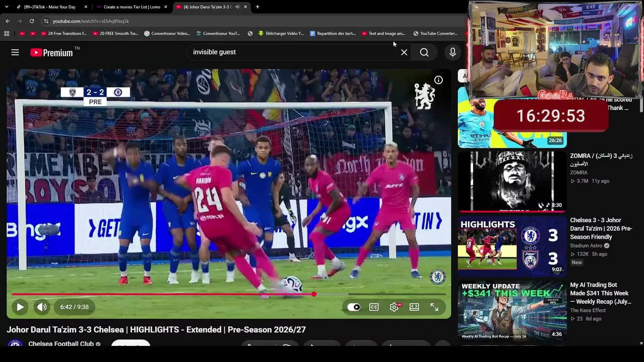Viewport: 644px width, 362px height.
Task: Run search with the magnifier button
Action: click(424, 52)
